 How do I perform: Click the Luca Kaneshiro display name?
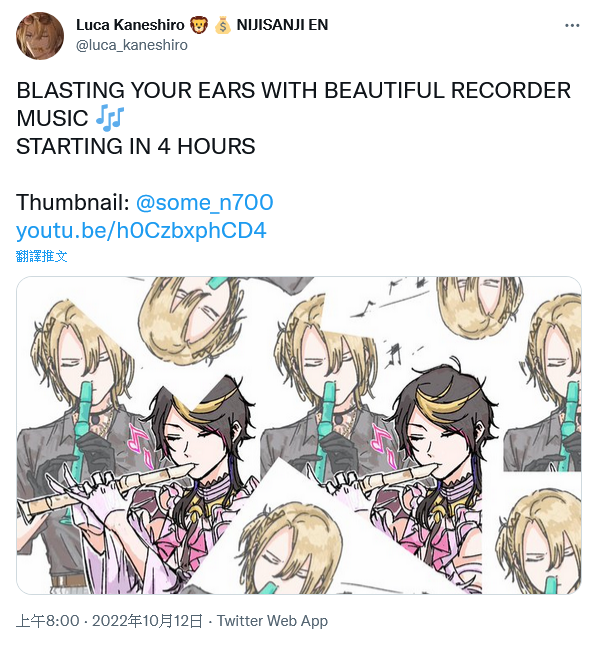click(130, 25)
